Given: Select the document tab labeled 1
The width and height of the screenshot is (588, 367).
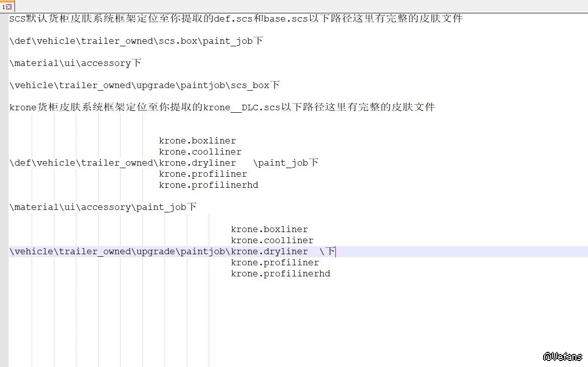Looking at the screenshot, I should point(7,7).
